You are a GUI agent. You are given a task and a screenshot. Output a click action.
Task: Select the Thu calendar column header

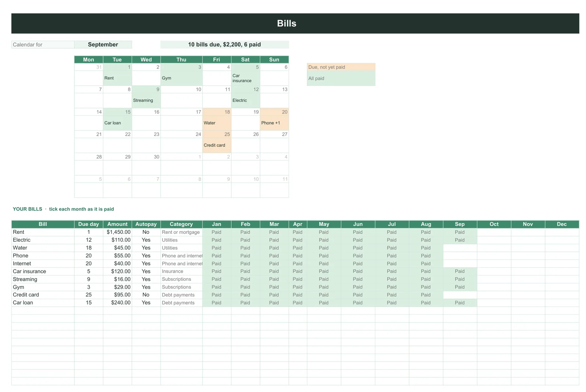coord(181,60)
